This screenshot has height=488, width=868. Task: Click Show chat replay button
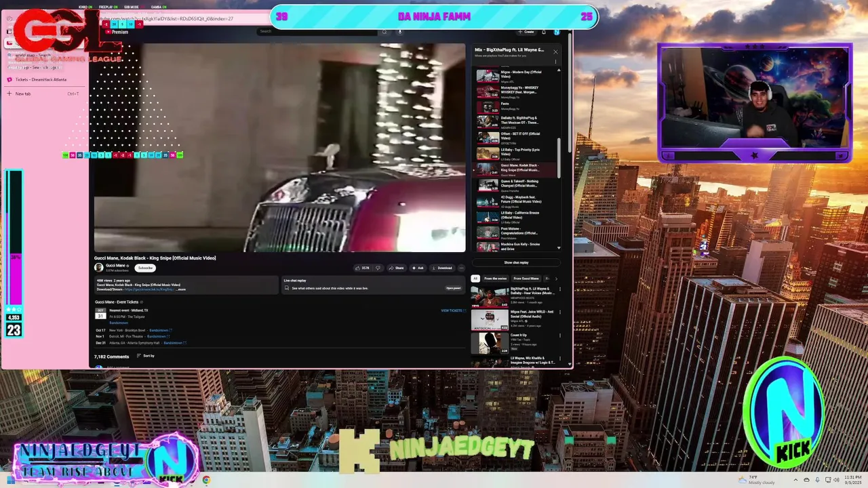pyautogui.click(x=516, y=262)
